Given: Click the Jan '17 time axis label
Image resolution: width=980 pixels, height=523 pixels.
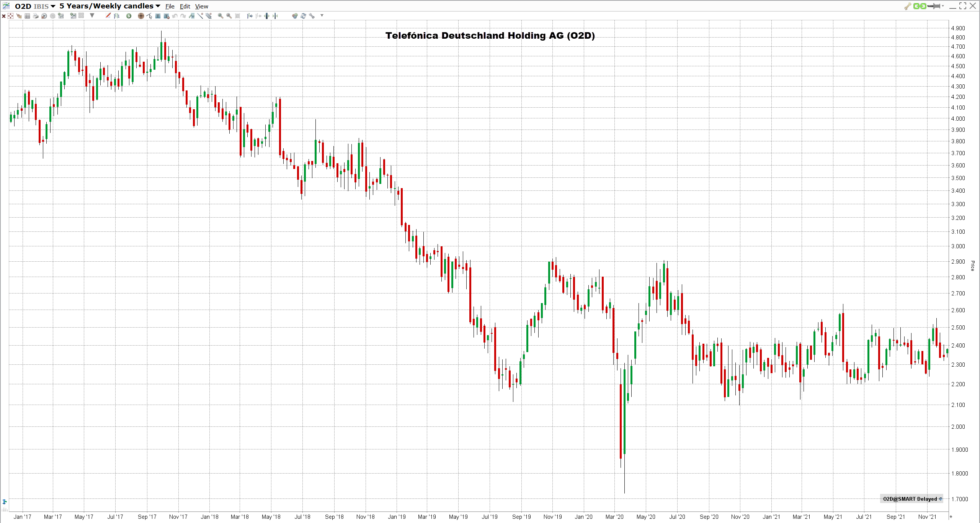Looking at the screenshot, I should pos(23,517).
